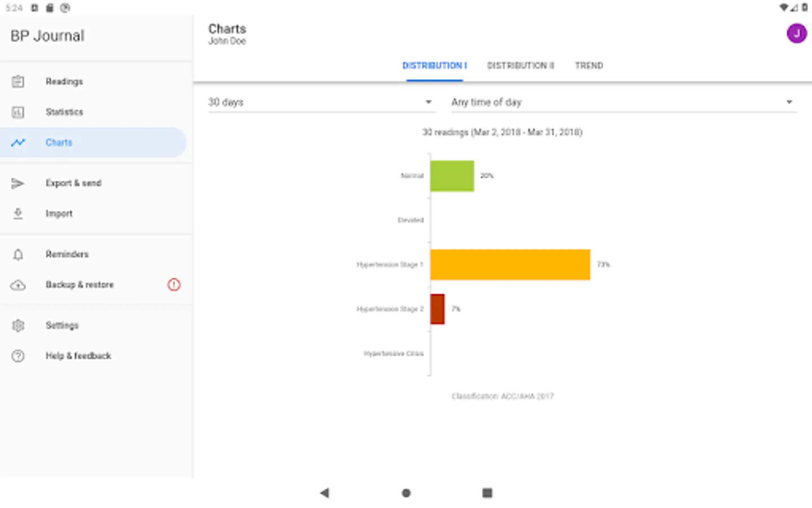Click the Export & send arrow icon
Screen dimensions: 812x508
[x=18, y=183]
